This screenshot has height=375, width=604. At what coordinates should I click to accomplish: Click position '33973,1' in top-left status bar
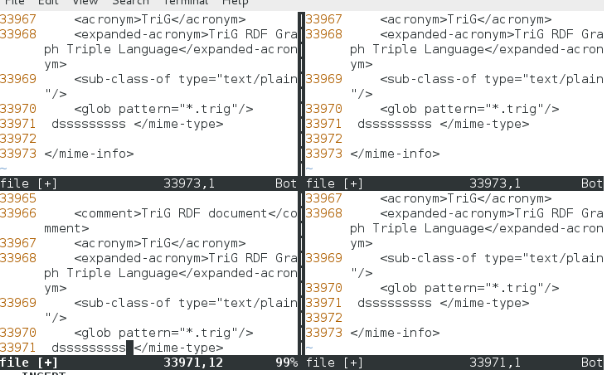pos(189,184)
